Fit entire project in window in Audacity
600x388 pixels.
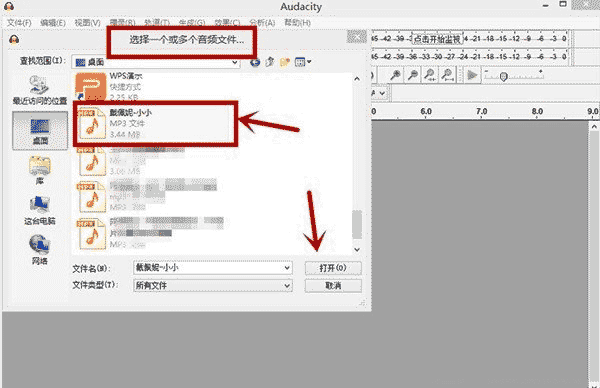pos(447,75)
